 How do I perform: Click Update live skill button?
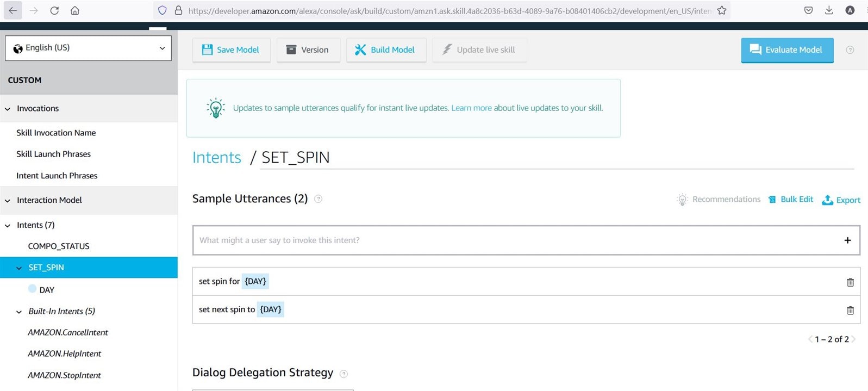point(479,50)
